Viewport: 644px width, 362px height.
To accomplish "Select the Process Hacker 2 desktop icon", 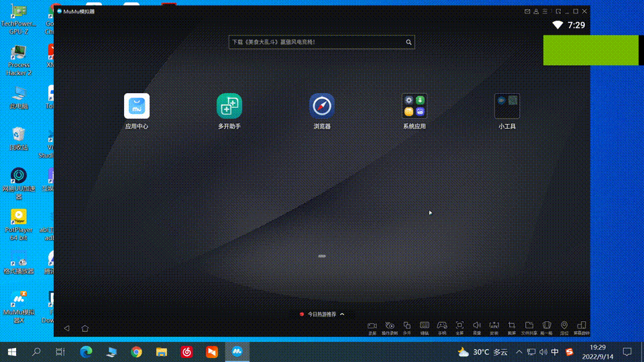I will tap(19, 61).
